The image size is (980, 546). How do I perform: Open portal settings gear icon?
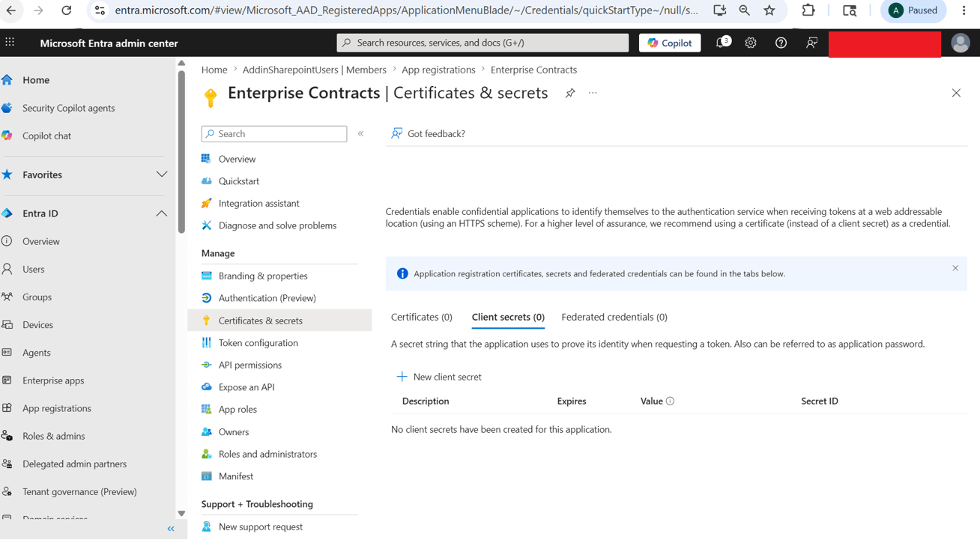pyautogui.click(x=751, y=43)
